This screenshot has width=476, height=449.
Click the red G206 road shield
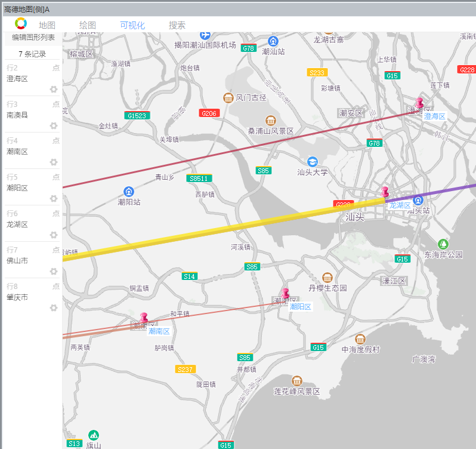[x=209, y=113]
